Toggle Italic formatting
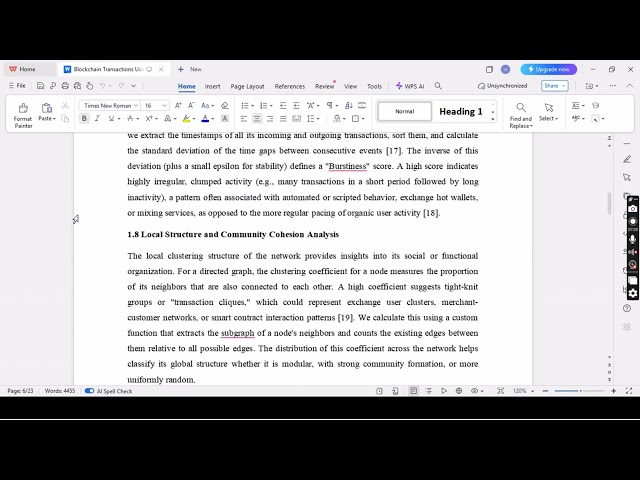 pyautogui.click(x=97, y=119)
